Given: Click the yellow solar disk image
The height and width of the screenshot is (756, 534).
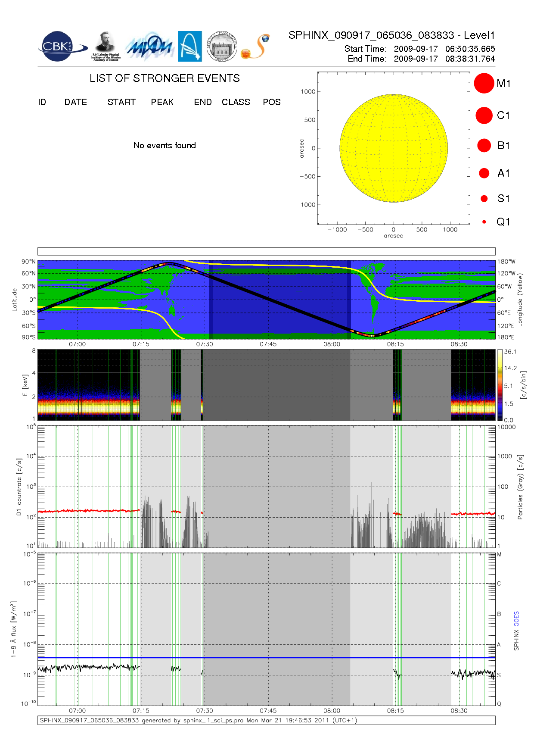Looking at the screenshot, I should 393,148.
